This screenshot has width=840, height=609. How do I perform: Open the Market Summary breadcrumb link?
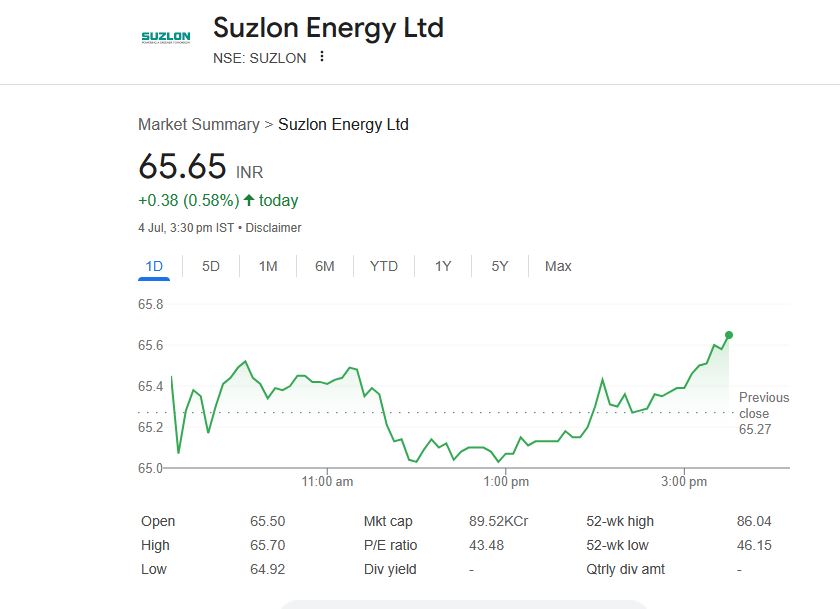(199, 124)
